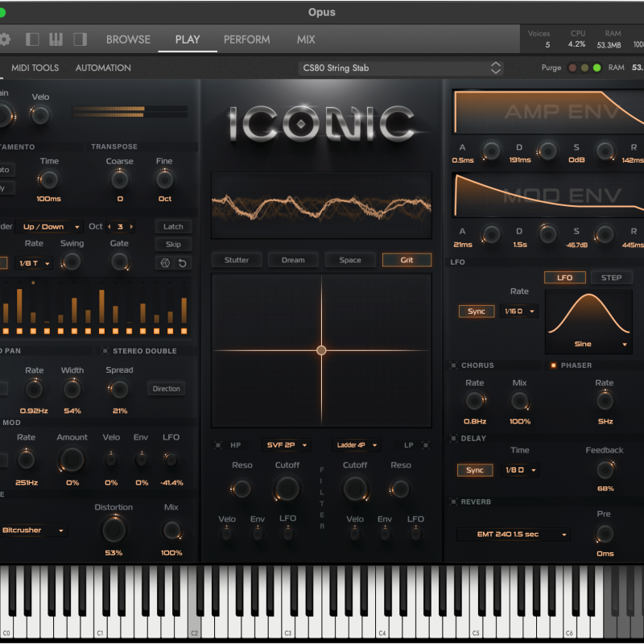This screenshot has height=644, width=644.
Task: Open the Ladder 4P filter type dropdown
Action: coord(356,445)
